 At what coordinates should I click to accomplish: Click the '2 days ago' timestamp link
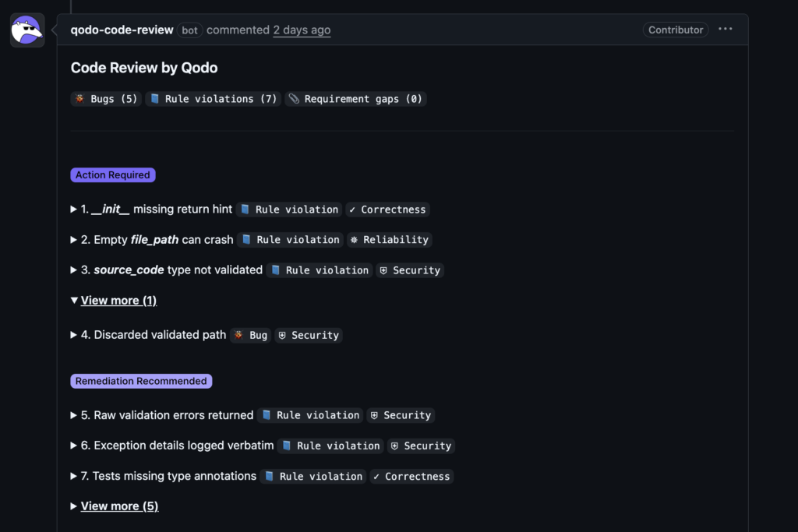point(302,30)
